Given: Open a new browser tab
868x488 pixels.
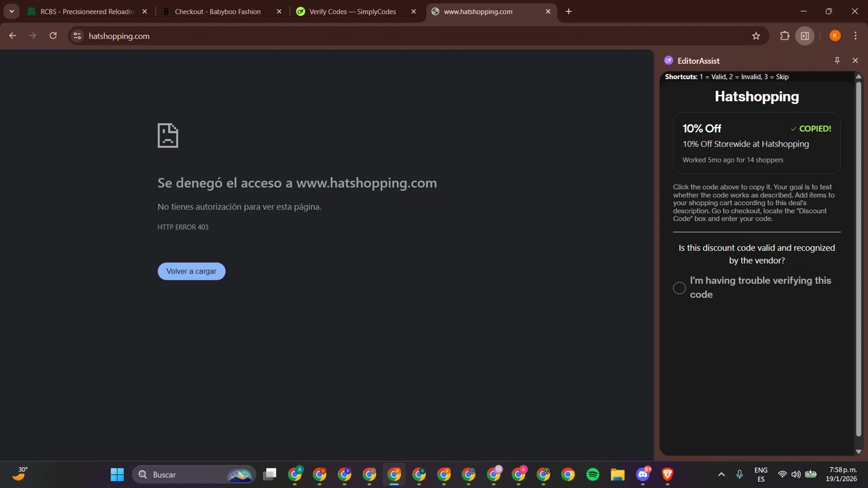Looking at the screenshot, I should point(569,12).
